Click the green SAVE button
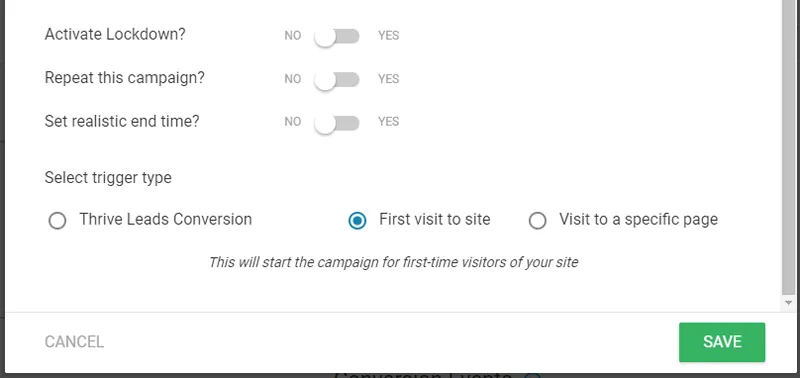The height and width of the screenshot is (378, 800). click(722, 342)
